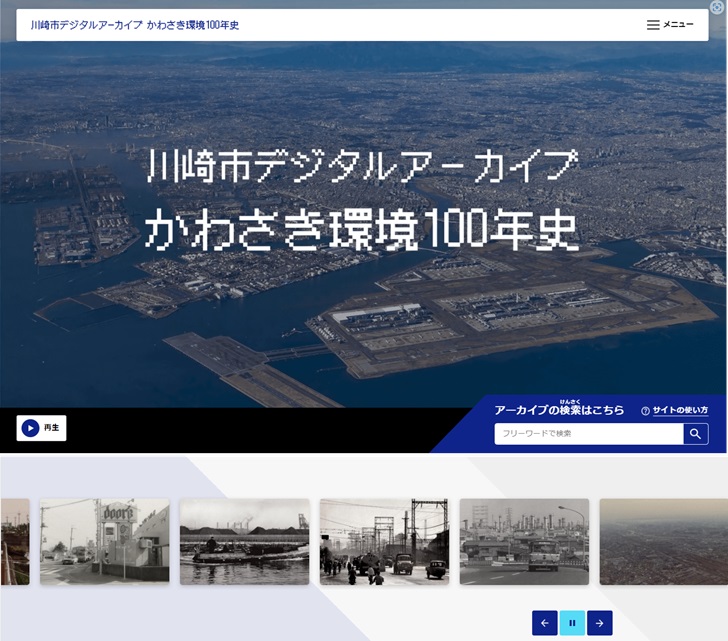Go to previous carousel slide arrow
728x641 pixels.
544,623
